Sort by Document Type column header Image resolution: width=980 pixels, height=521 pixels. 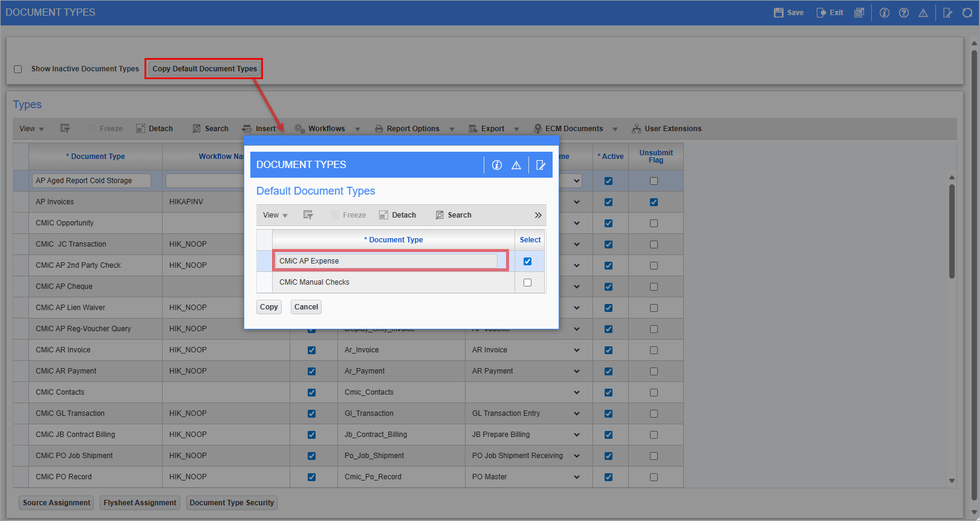(x=96, y=157)
